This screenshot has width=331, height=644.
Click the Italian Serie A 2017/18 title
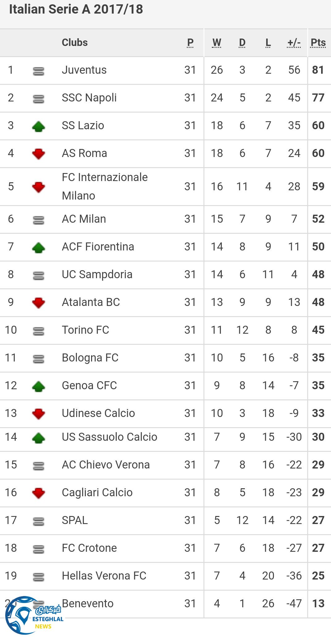(x=76, y=9)
